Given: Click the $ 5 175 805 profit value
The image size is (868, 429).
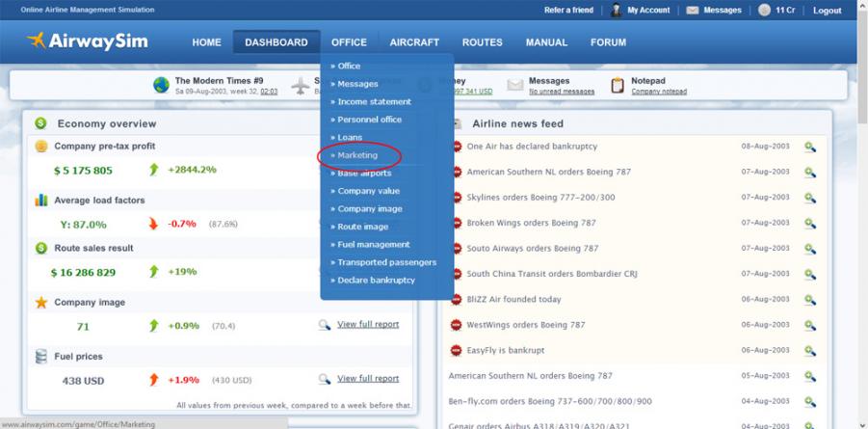Looking at the screenshot, I should 83,171.
